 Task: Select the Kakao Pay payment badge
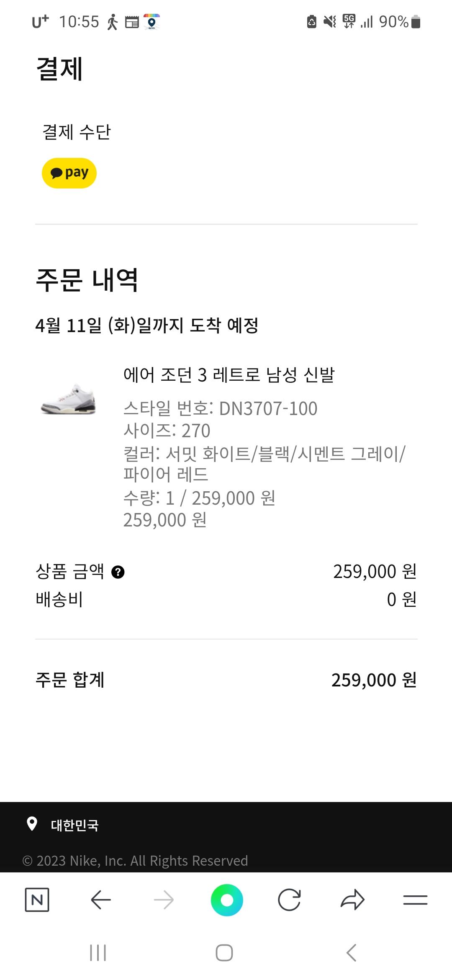(69, 173)
